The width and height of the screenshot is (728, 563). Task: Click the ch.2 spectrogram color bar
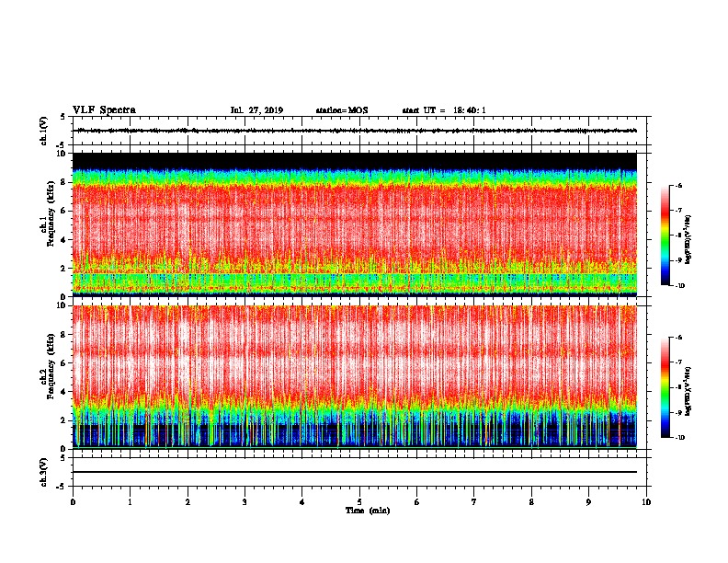pos(665,387)
